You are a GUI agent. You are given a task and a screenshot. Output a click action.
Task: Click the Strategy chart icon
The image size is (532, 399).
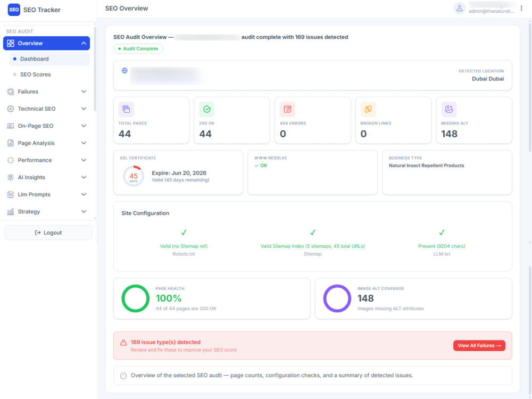click(x=11, y=212)
